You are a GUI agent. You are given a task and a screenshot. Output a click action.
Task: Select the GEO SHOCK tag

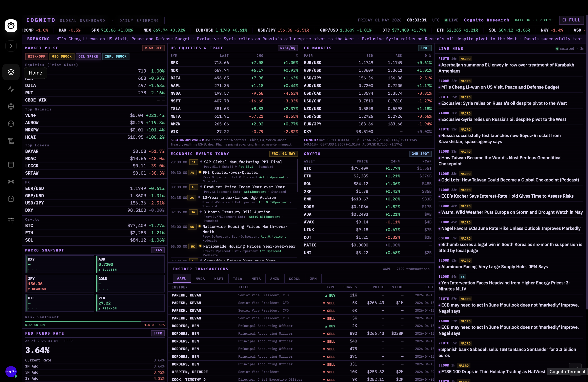pos(62,57)
